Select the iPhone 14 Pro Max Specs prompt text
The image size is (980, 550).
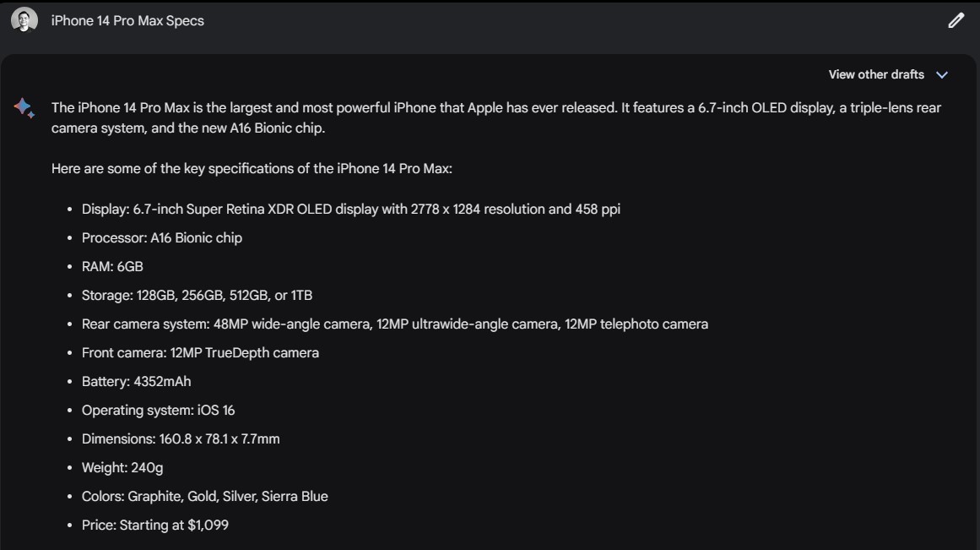pyautogui.click(x=127, y=20)
